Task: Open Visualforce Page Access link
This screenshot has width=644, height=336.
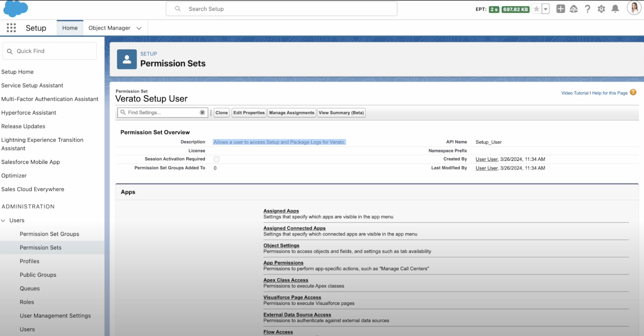Action: (292, 297)
